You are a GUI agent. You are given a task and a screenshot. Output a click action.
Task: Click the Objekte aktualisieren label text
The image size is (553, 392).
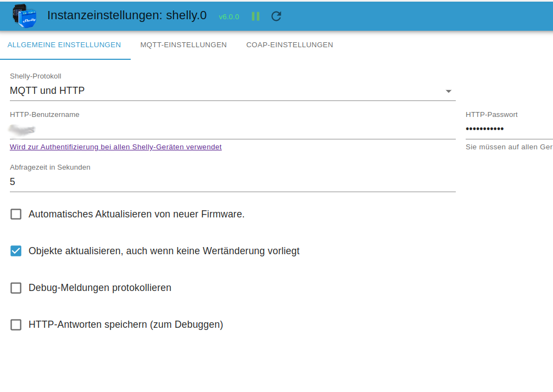coord(164,251)
